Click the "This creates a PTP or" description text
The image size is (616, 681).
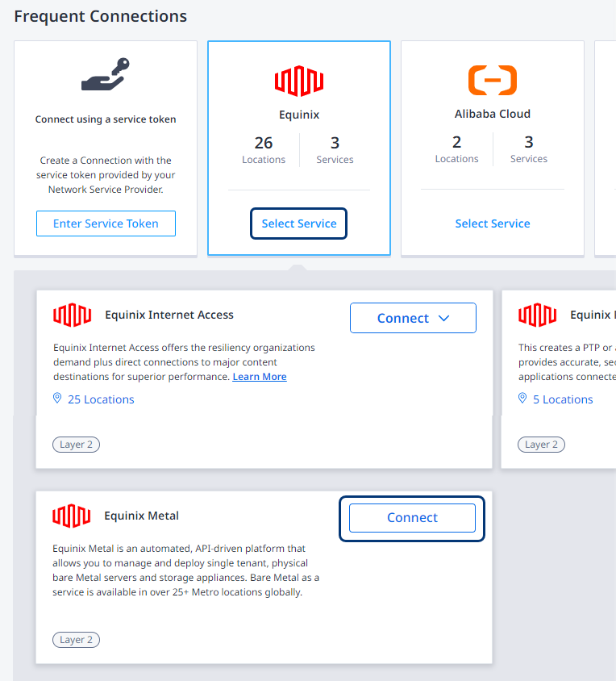(x=567, y=362)
